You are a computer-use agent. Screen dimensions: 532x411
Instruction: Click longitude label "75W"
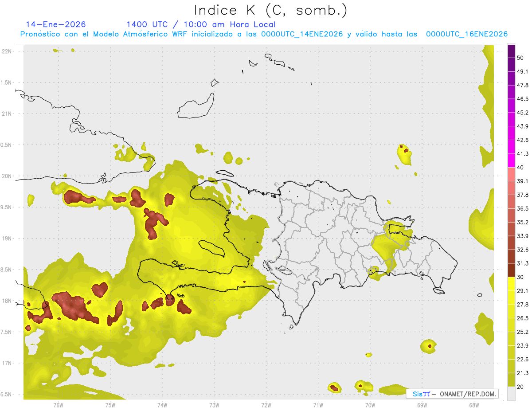coord(110,405)
